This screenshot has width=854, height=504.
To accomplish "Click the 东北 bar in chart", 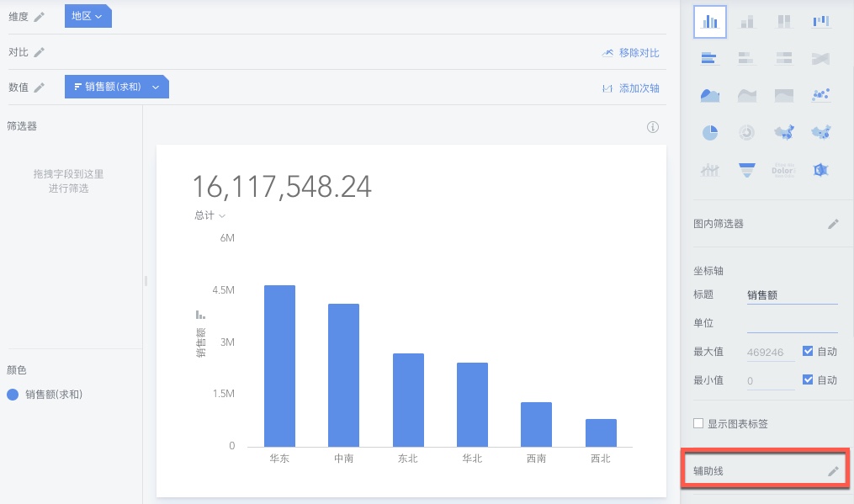I will [408, 401].
